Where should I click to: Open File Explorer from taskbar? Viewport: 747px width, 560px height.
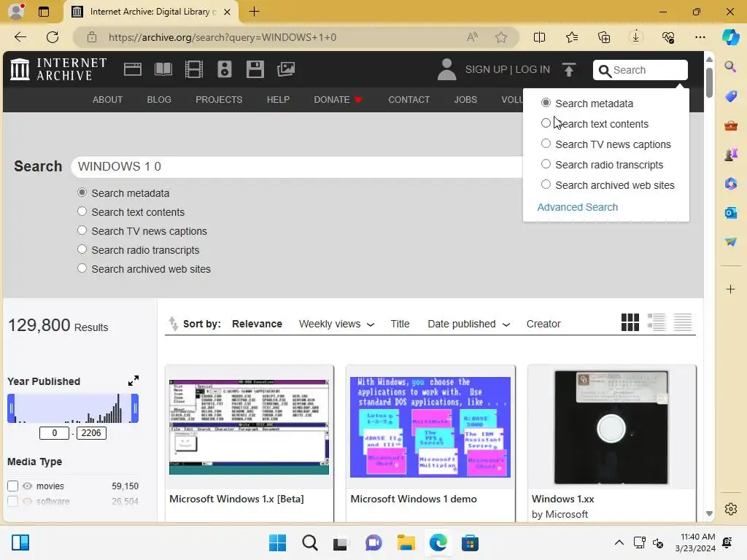406,542
